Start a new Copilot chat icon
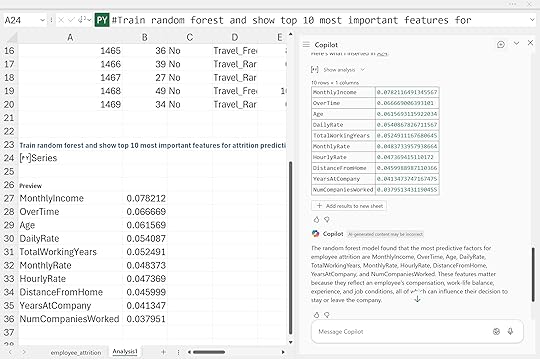This screenshot has width=540, height=360. pos(501,44)
